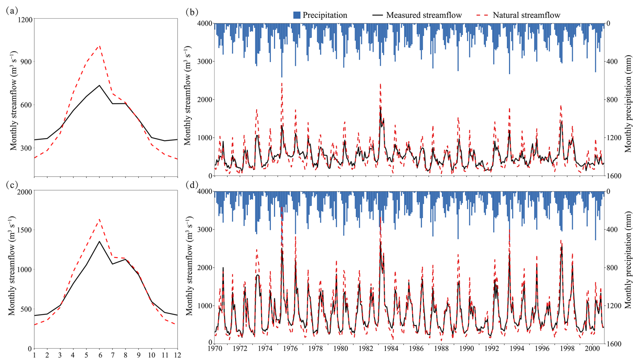Image resolution: width=639 pixels, height=364 pixels.
Task: Click the panel label (c)
Action: [x=12, y=185]
